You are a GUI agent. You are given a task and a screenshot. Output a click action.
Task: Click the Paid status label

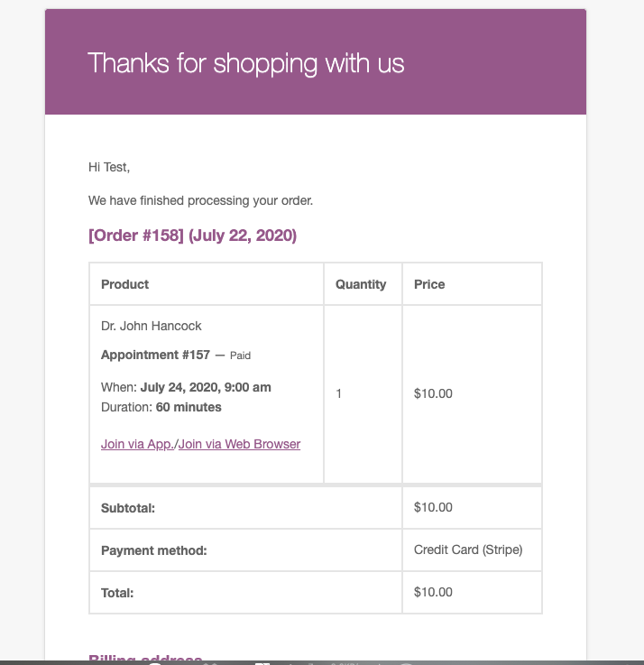coord(240,356)
